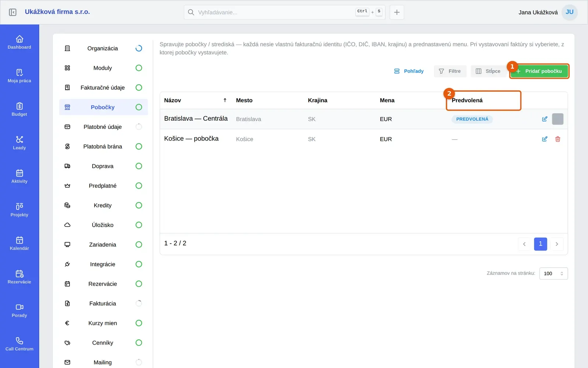Open Moja práca in sidebar
588x368 pixels.
tap(19, 76)
